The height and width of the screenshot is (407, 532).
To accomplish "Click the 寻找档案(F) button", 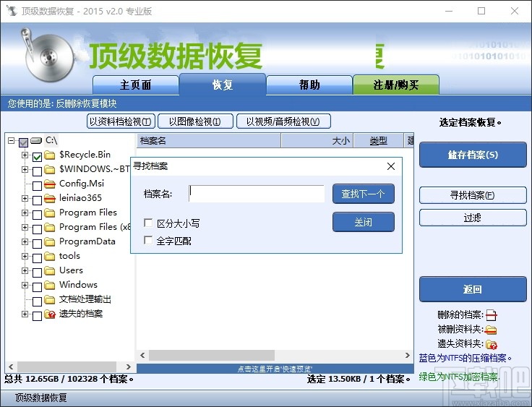I will pyautogui.click(x=473, y=195).
